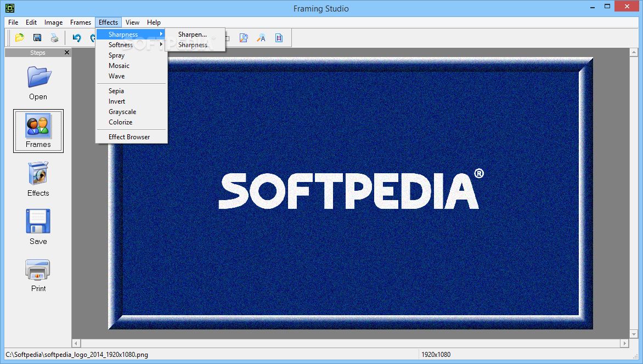The height and width of the screenshot is (364, 643).
Task: Maximize the Framing Studio window
Action: [x=607, y=7]
